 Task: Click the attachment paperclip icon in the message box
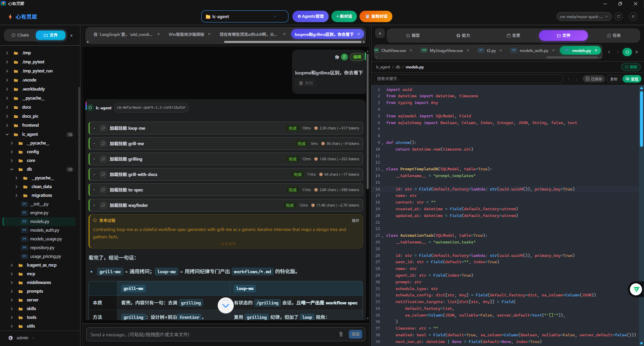[x=341, y=334]
